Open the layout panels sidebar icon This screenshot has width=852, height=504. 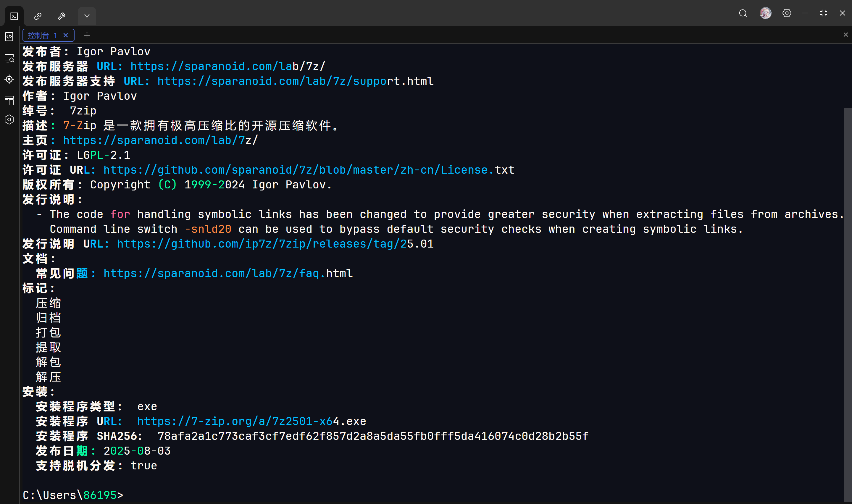[x=9, y=100]
